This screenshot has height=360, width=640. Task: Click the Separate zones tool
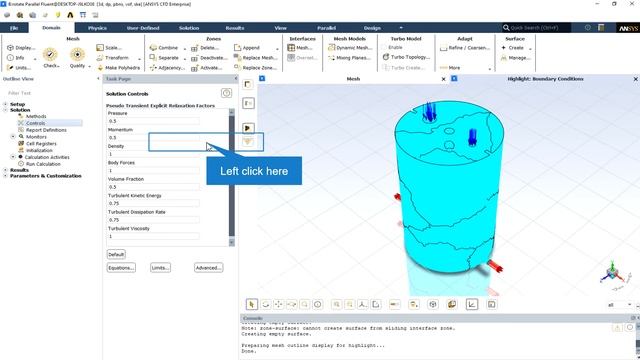click(164, 58)
